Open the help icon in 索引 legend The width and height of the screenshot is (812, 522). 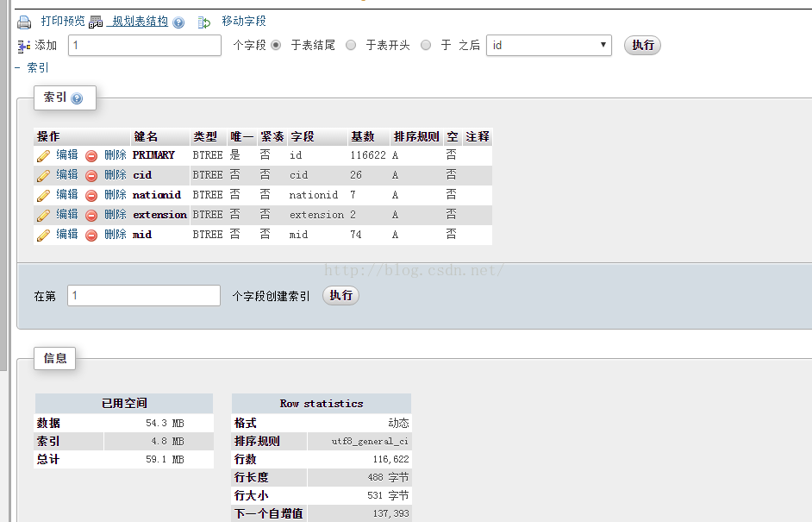click(77, 98)
